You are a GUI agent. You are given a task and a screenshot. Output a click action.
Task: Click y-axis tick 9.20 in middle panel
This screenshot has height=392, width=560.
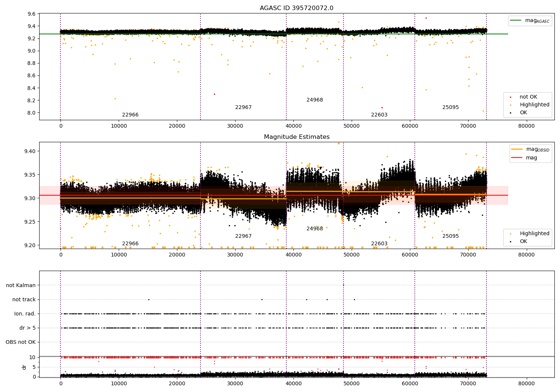(x=30, y=246)
